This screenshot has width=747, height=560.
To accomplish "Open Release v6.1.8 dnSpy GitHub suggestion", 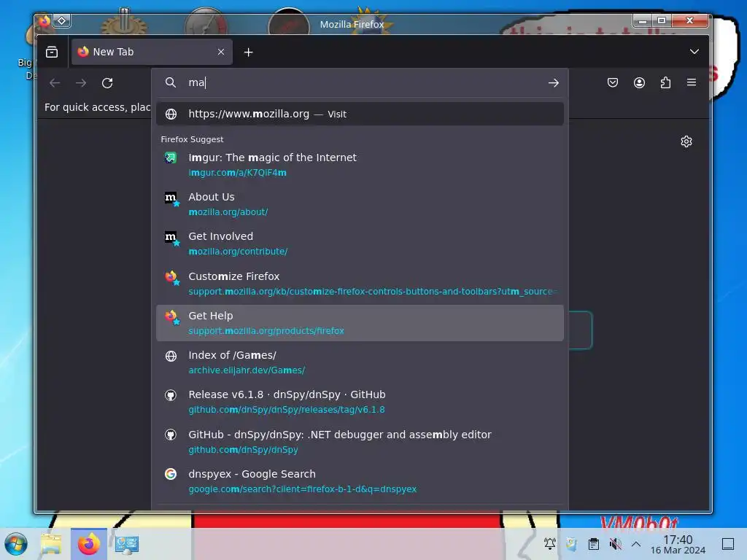I will (x=360, y=402).
